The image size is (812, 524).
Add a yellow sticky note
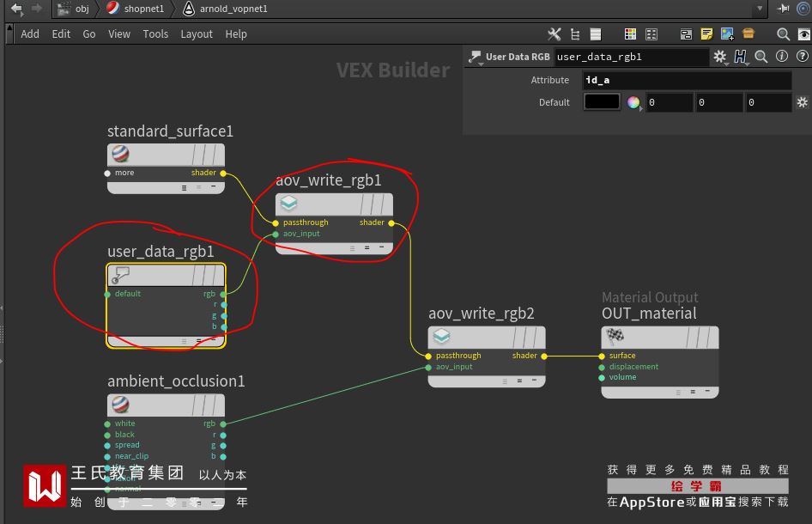(x=706, y=34)
